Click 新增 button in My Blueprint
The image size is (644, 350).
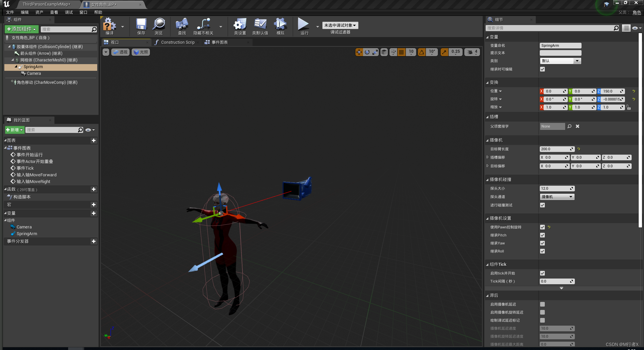14,130
